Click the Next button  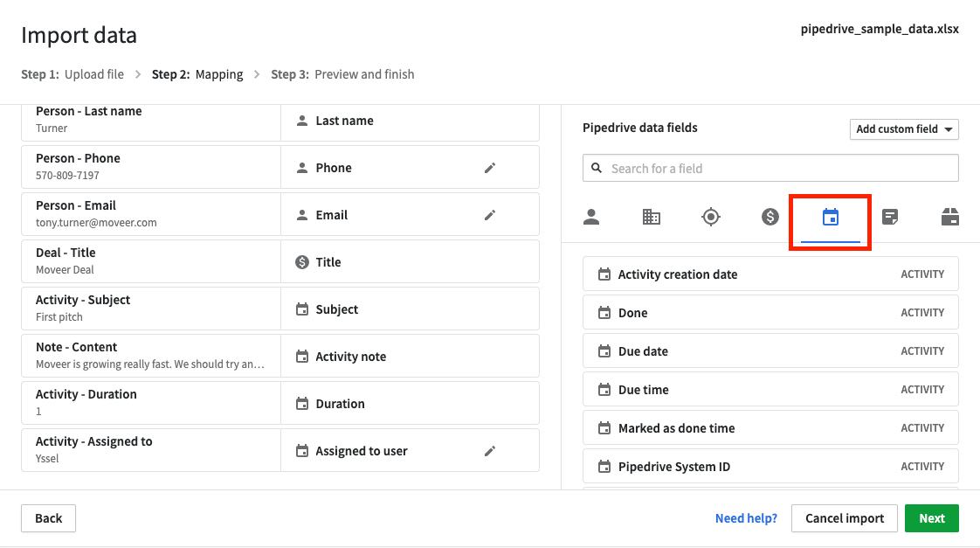tap(931, 518)
